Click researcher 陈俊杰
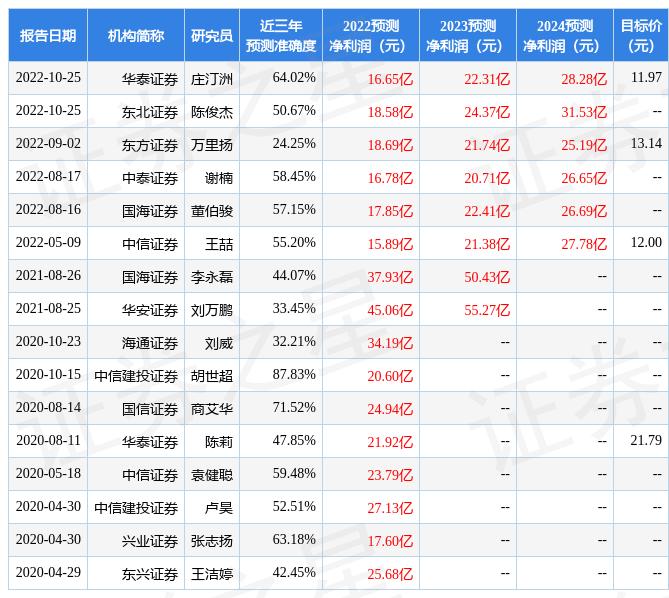669x598 pixels. point(212,112)
